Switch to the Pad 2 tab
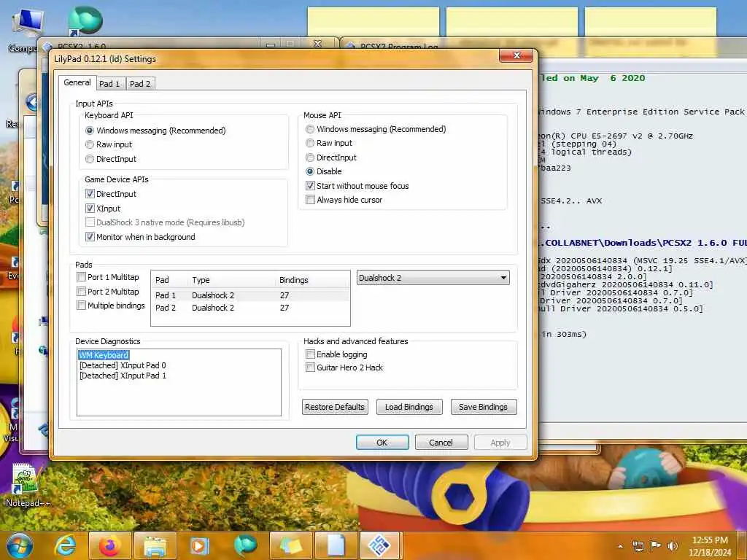 tap(140, 84)
